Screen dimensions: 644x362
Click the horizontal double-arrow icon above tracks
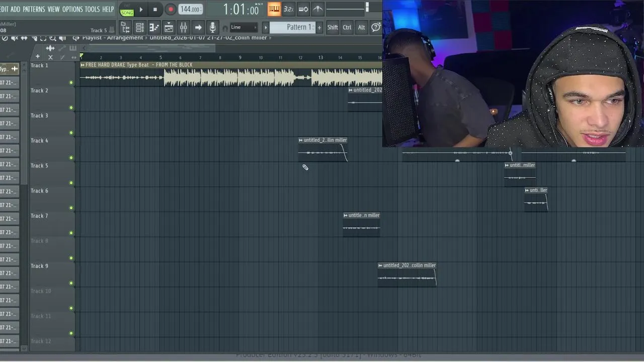[x=74, y=57]
